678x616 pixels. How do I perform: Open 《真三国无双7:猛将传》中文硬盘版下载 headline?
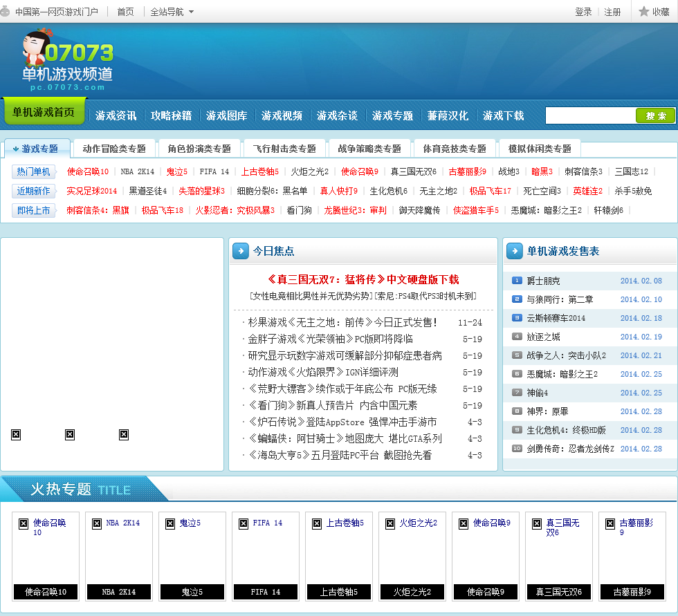(x=363, y=279)
